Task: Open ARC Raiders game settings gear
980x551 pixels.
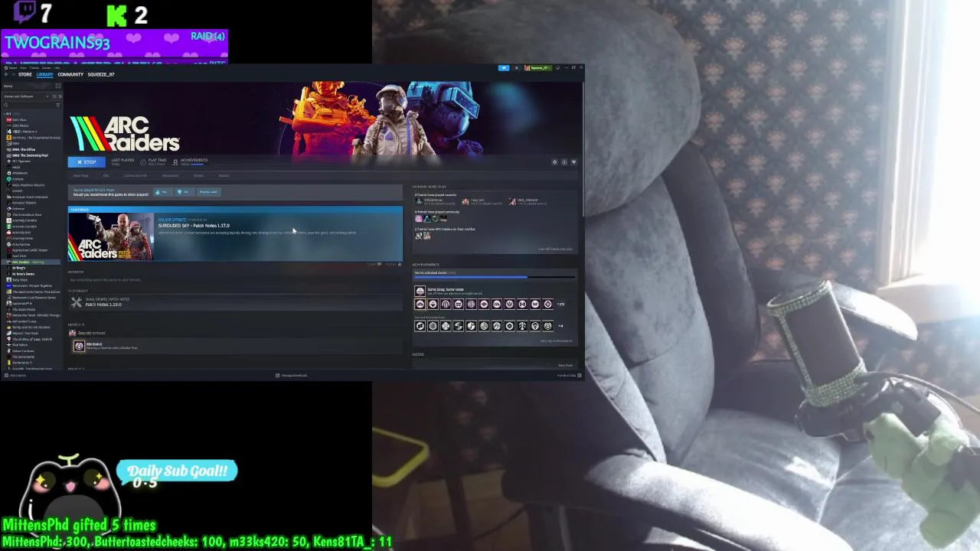Action: coord(555,162)
